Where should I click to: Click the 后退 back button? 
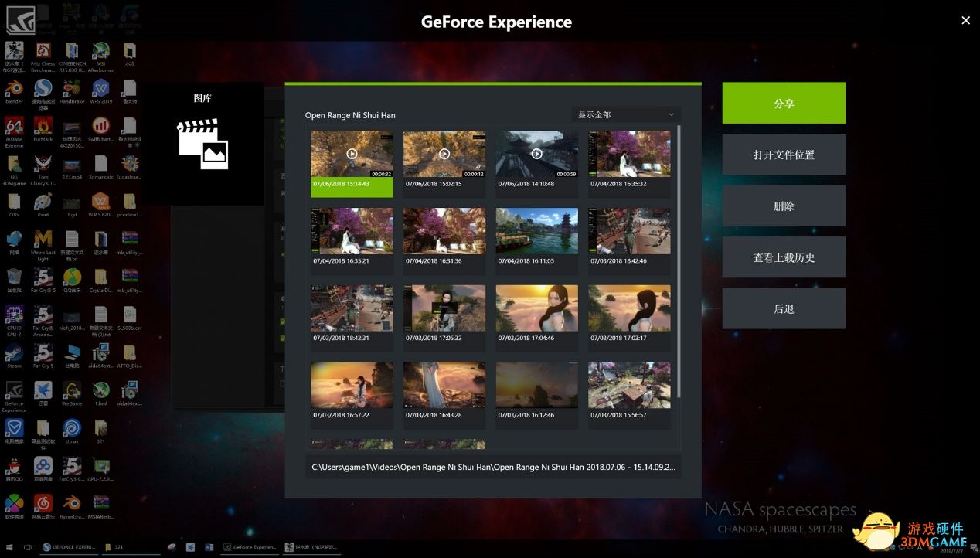(784, 308)
